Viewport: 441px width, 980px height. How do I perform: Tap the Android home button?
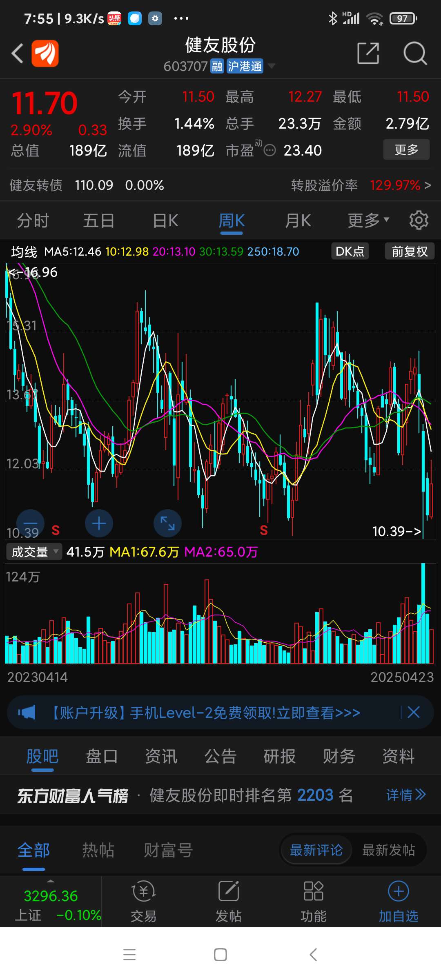(x=220, y=955)
